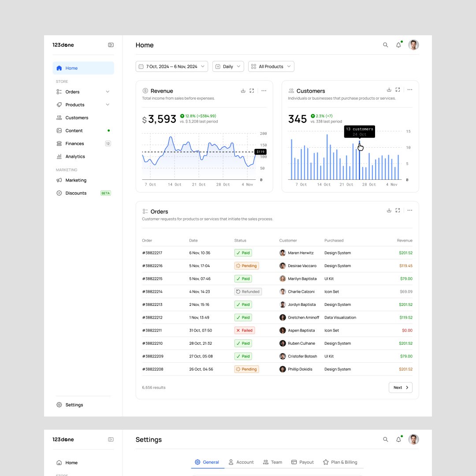Open Marketing in the sidebar
The width and height of the screenshot is (476, 476).
pyautogui.click(x=83, y=180)
